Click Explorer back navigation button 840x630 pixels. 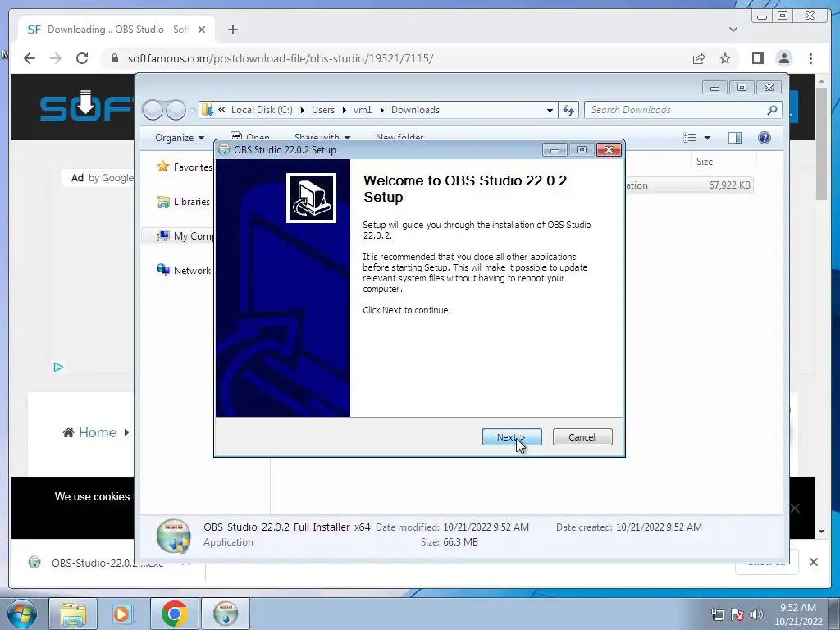[x=153, y=110]
